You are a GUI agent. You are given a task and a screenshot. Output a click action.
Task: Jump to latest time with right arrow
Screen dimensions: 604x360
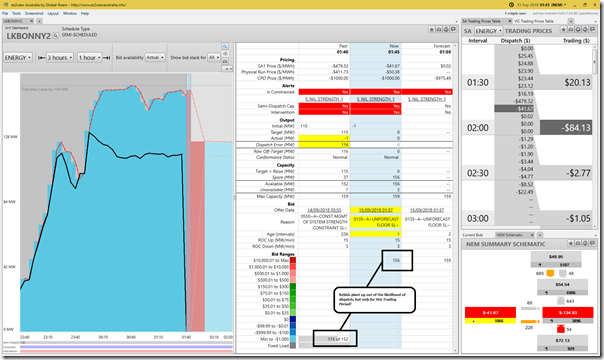[x=107, y=58]
